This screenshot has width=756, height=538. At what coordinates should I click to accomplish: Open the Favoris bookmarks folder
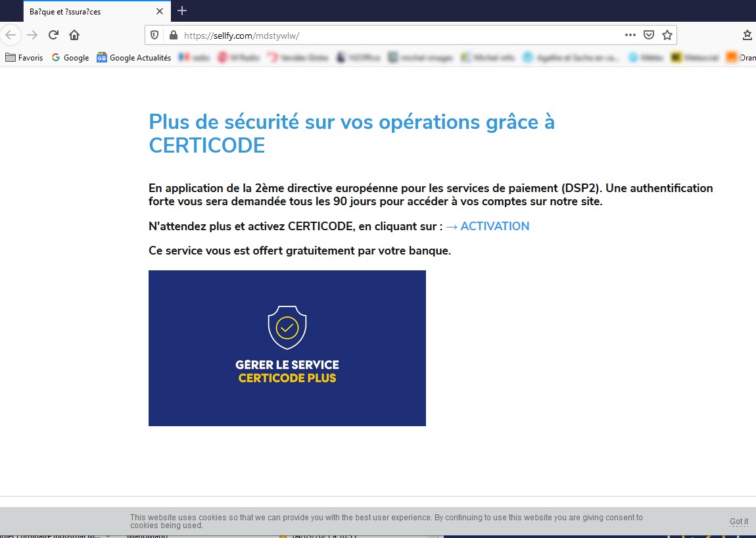[x=24, y=57]
